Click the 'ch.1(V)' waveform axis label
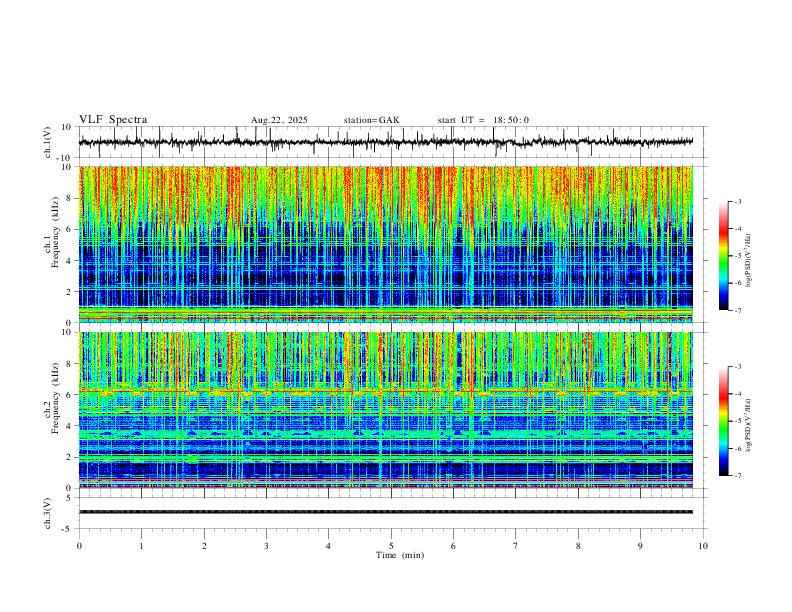This screenshot has width=792, height=612. point(48,142)
